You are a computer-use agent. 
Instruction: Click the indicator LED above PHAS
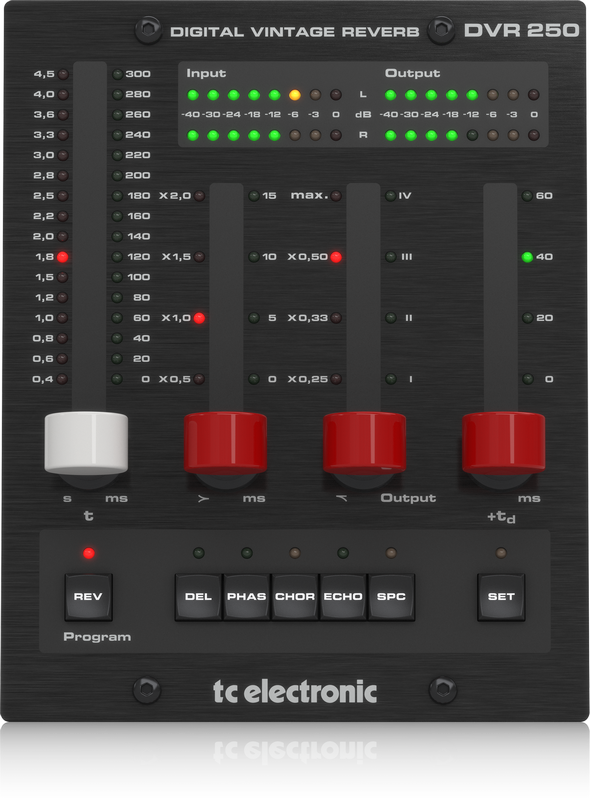coord(247,553)
